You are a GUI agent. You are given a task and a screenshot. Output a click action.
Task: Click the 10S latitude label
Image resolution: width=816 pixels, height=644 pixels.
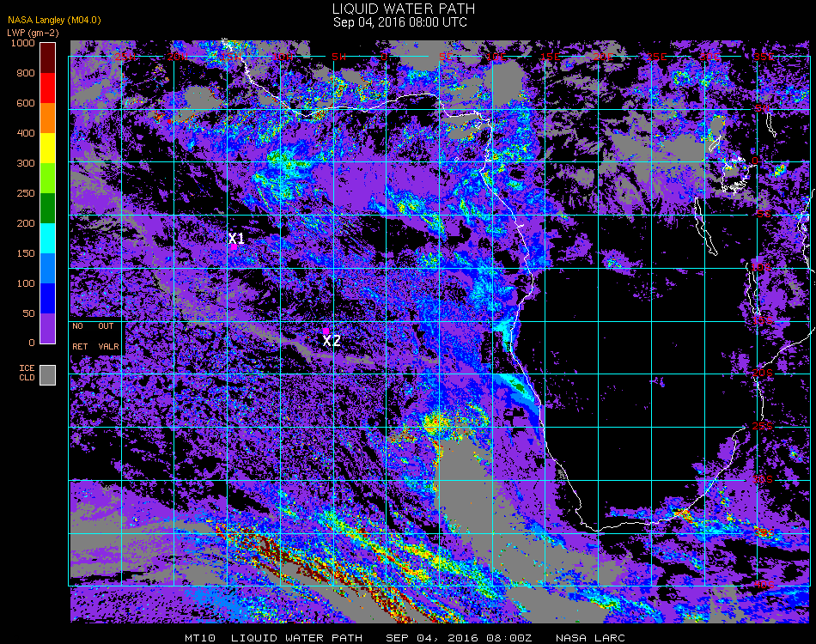pos(761,267)
